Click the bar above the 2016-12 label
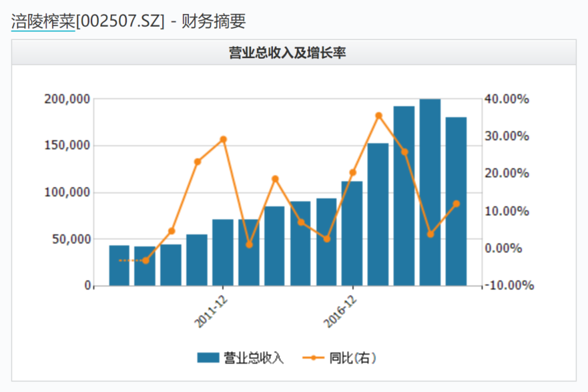Image resolution: width=588 pixels, height=392 pixels. coord(352,233)
